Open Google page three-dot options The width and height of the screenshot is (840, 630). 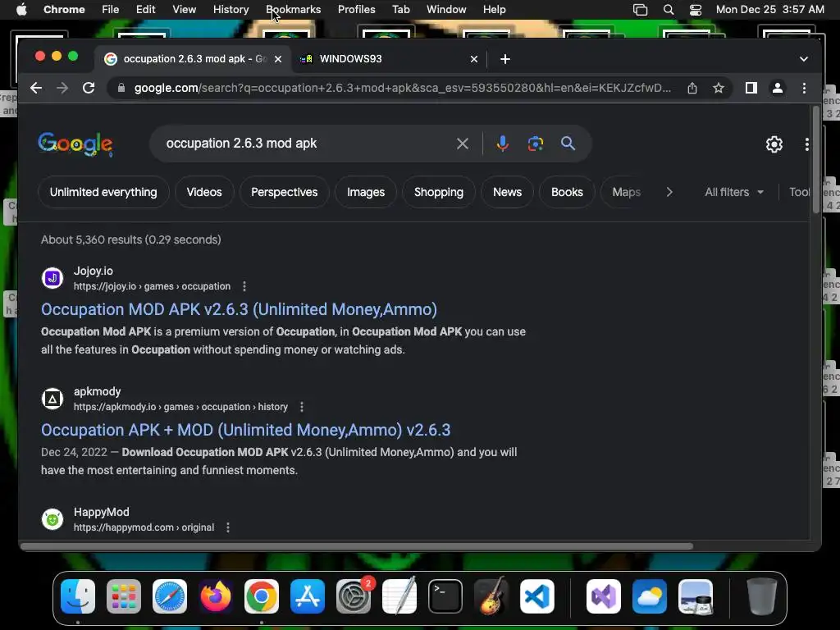[806, 144]
